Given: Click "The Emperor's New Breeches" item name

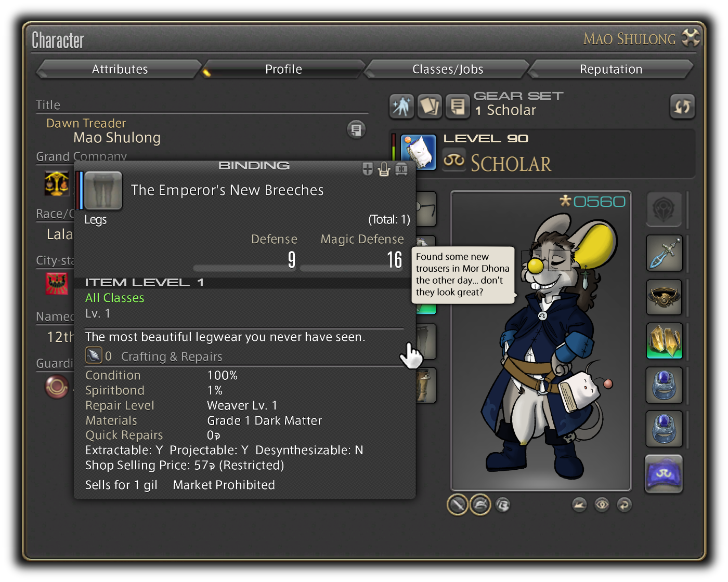Looking at the screenshot, I should 227,190.
